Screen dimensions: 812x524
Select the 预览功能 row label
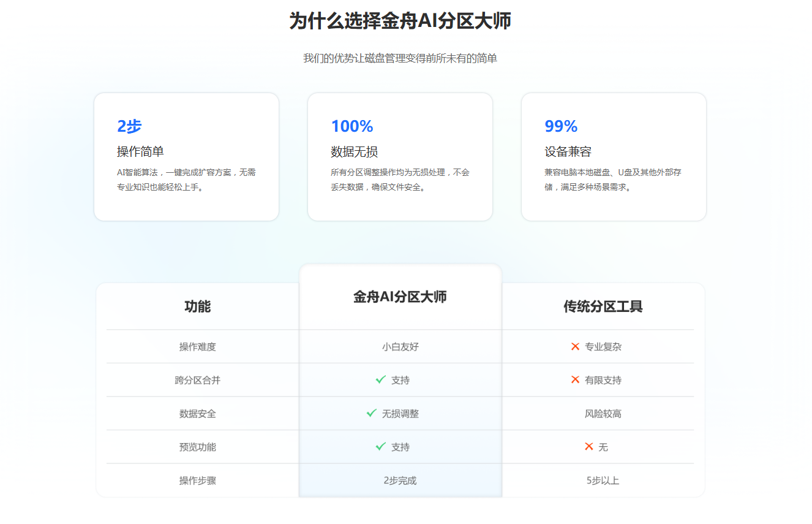tap(198, 447)
